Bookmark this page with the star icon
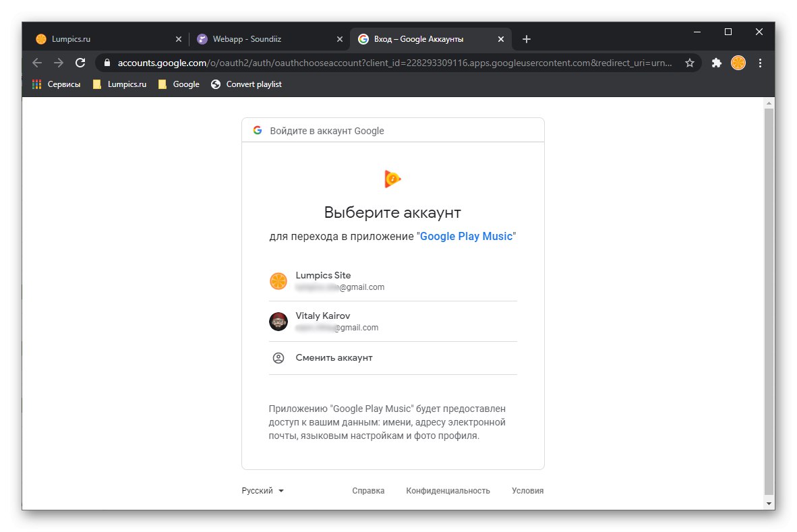The image size is (797, 532). [x=689, y=63]
